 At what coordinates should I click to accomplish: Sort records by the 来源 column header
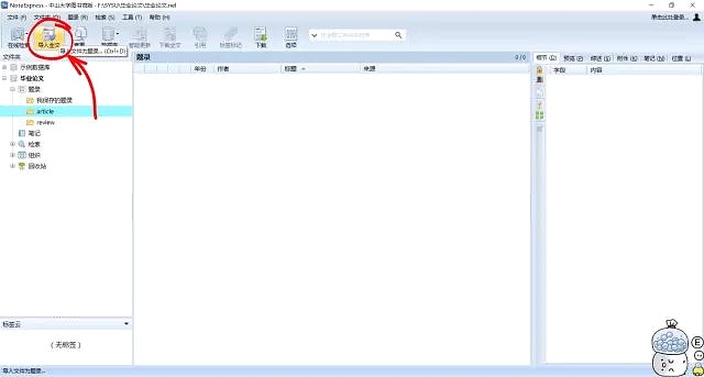pyautogui.click(x=444, y=69)
